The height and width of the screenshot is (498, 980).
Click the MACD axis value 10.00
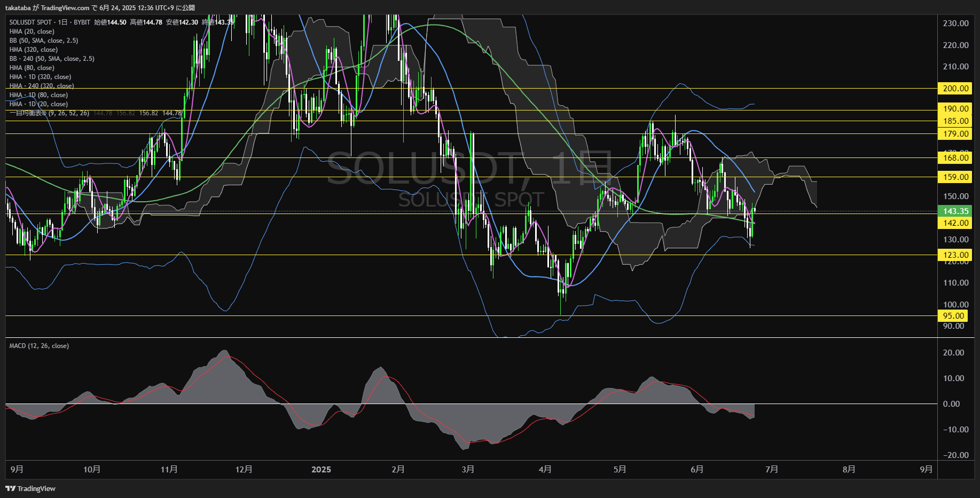[x=954, y=378]
